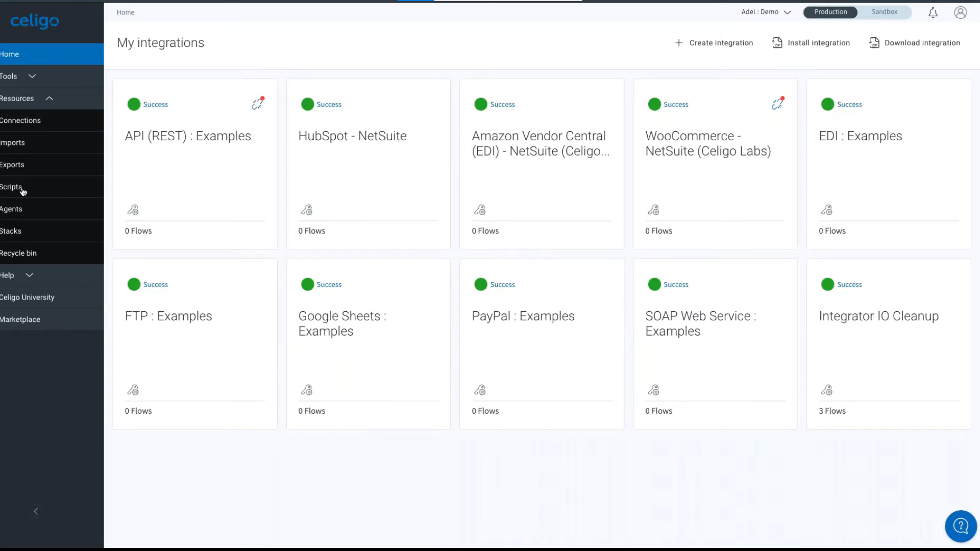The width and height of the screenshot is (980, 551).
Task: Click the Download integration button
Action: click(914, 43)
